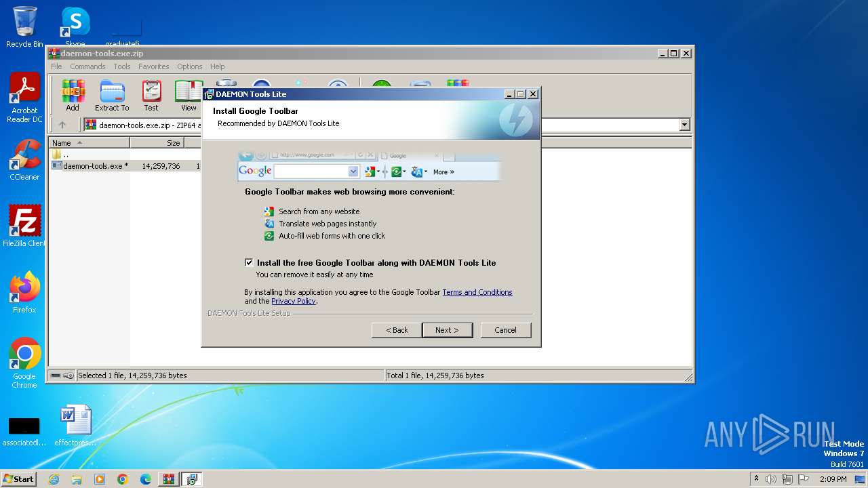Open the Commands menu in WinRAR
868x488 pixels.
point(87,66)
